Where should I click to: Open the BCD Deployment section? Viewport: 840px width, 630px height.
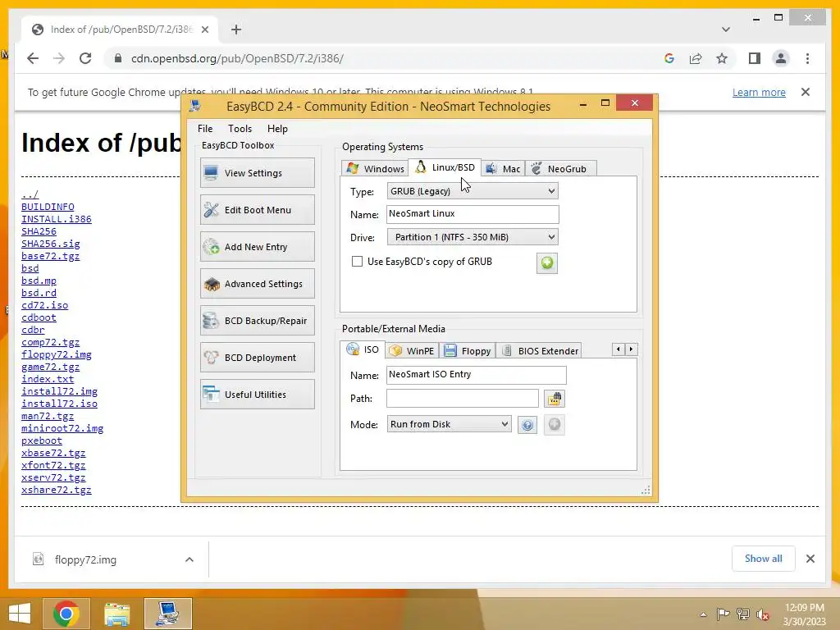point(257,358)
